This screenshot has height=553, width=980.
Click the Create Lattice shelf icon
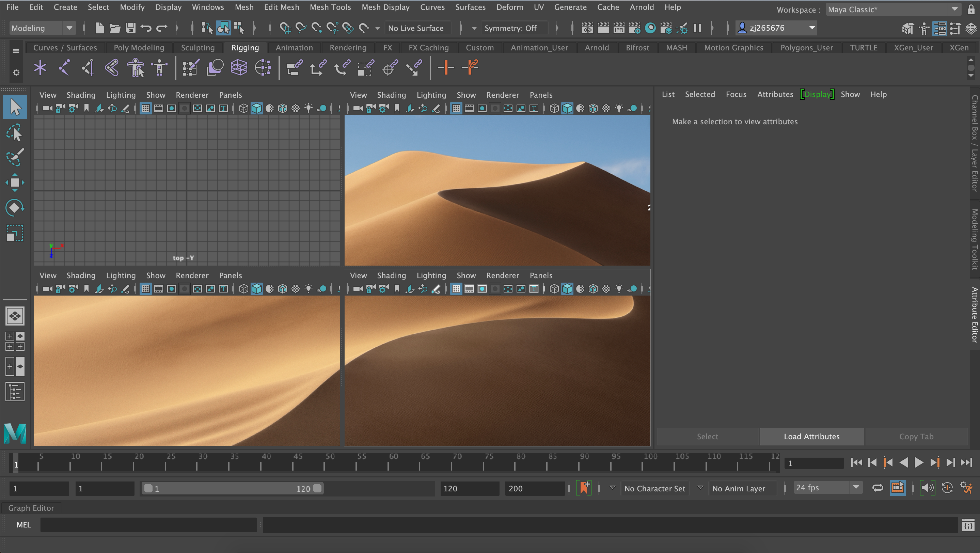[x=239, y=68]
